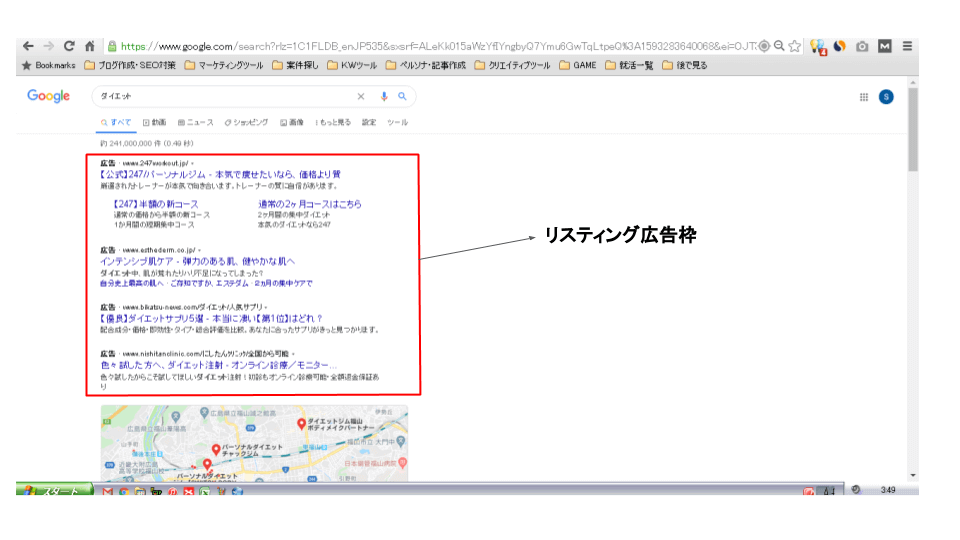Clear the search box with the X icon
Image resolution: width=960 pixels, height=540 pixels.
tap(361, 97)
